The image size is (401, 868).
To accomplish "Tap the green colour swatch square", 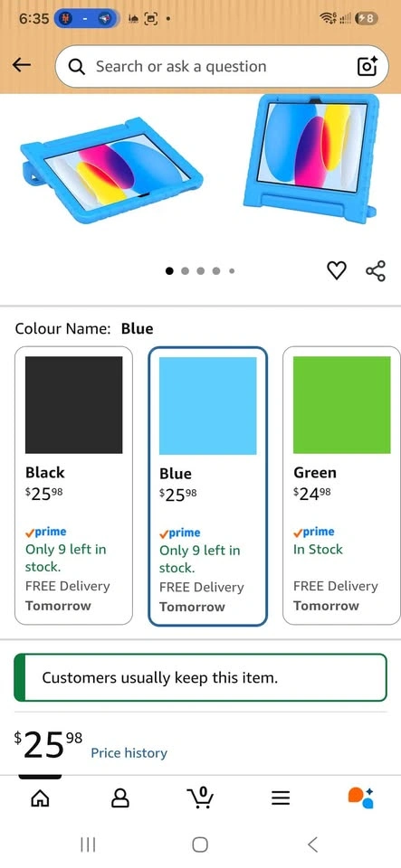I will (x=342, y=405).
